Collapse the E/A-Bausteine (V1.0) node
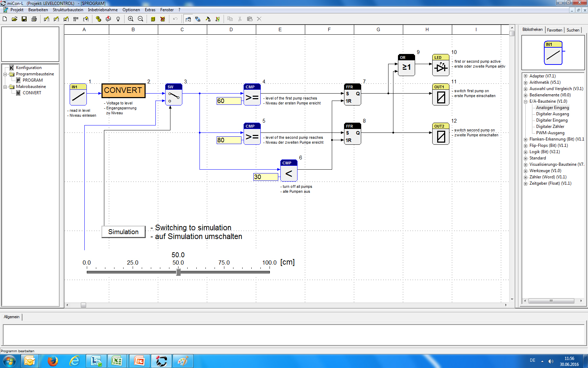Screen dimensions: 588x368 525,101
